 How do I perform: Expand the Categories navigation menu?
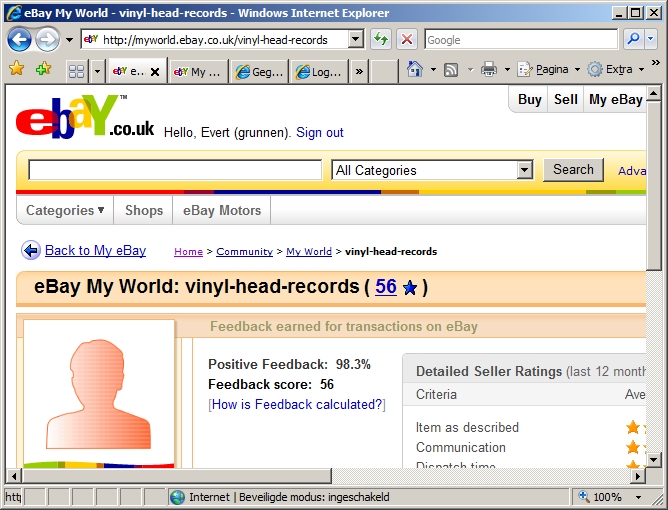[x=65, y=211]
